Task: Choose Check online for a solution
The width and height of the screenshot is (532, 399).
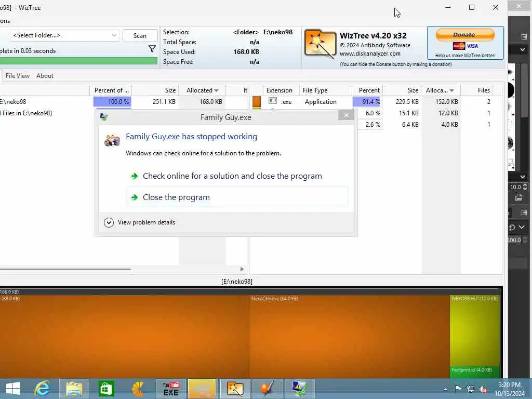Action: (x=236, y=176)
